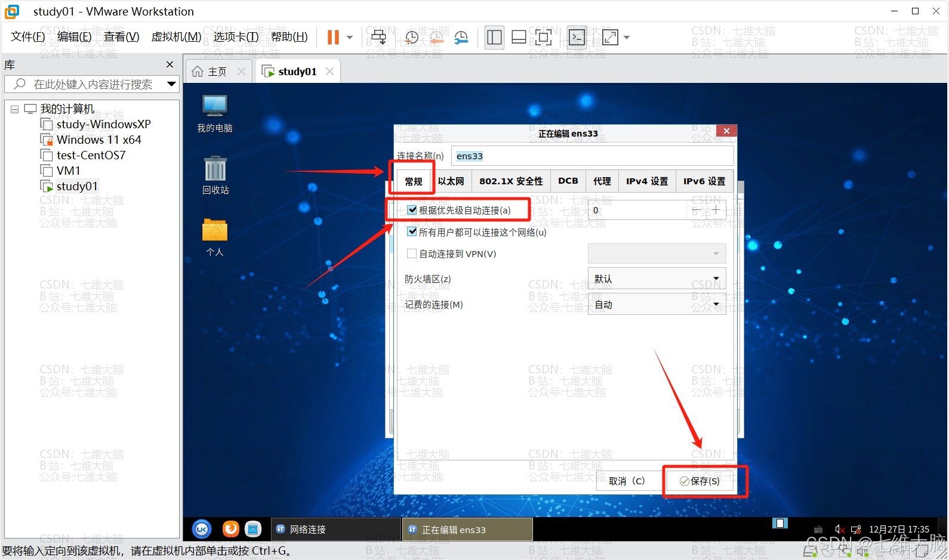This screenshot has height=560, width=949.
Task: Open the library search dropdown arrow
Action: click(x=172, y=84)
